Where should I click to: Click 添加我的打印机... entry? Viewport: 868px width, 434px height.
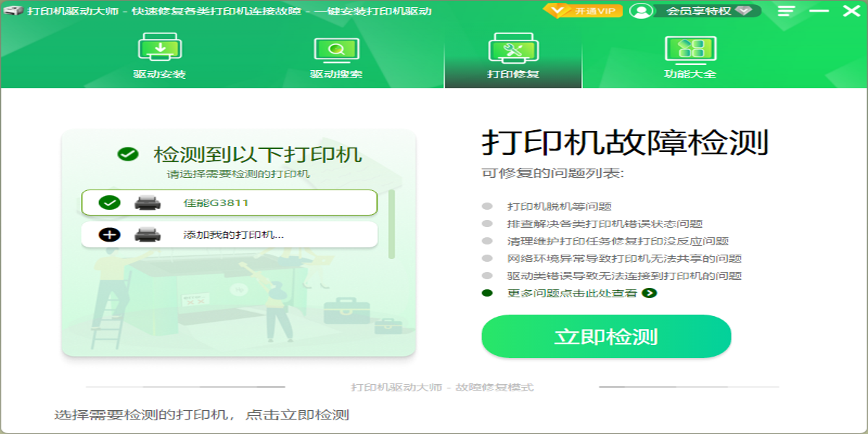233,234
